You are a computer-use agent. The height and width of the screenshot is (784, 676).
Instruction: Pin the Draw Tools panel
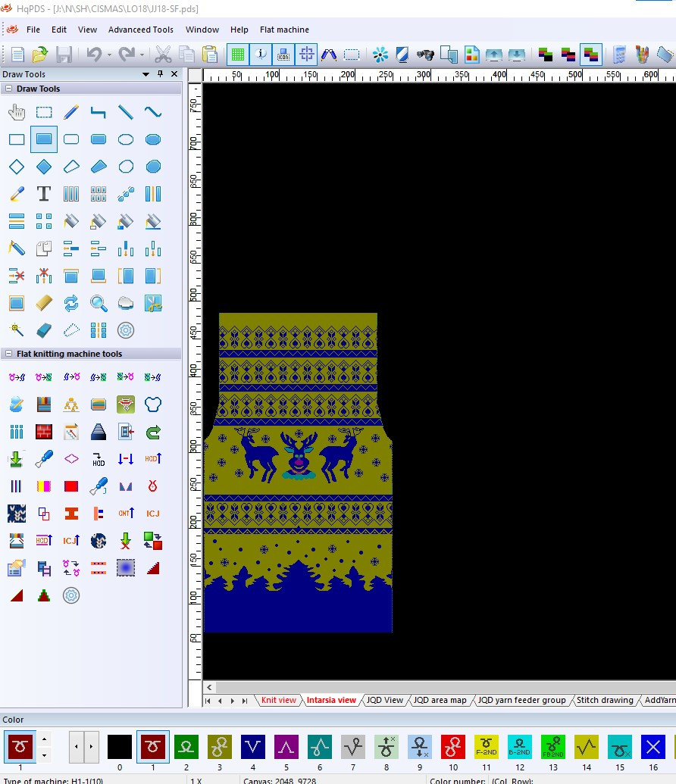(x=160, y=74)
